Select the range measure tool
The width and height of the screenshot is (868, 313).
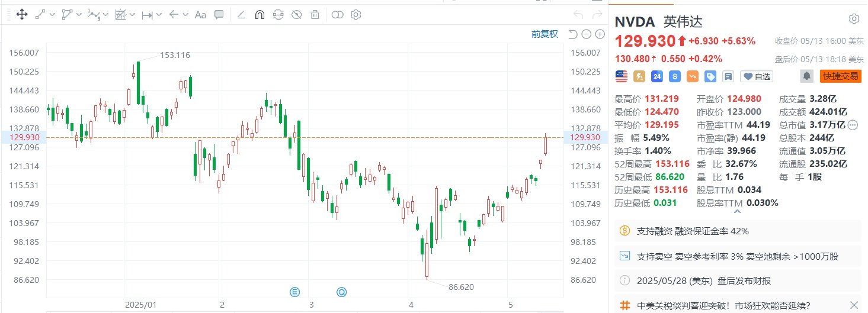click(147, 14)
